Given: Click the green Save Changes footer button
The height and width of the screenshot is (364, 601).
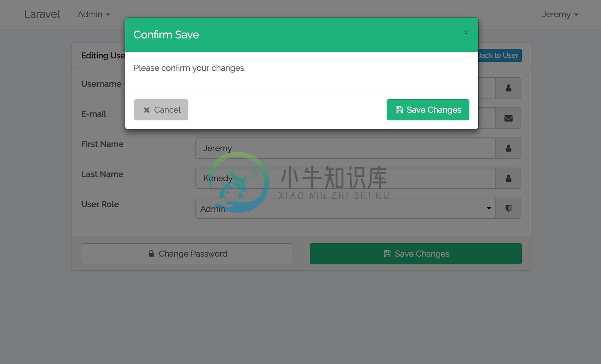Looking at the screenshot, I should tap(416, 253).
